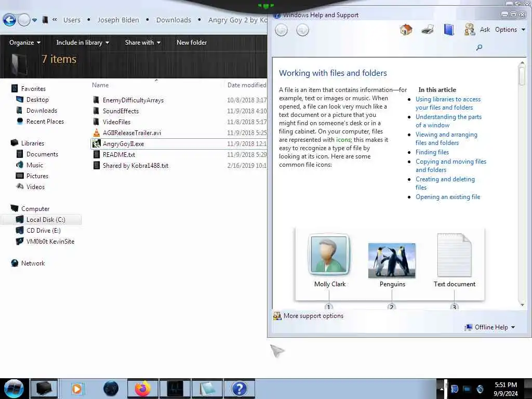Click the Penguins picture thumbnail
Screen dimensions: 532x399
(x=392, y=261)
